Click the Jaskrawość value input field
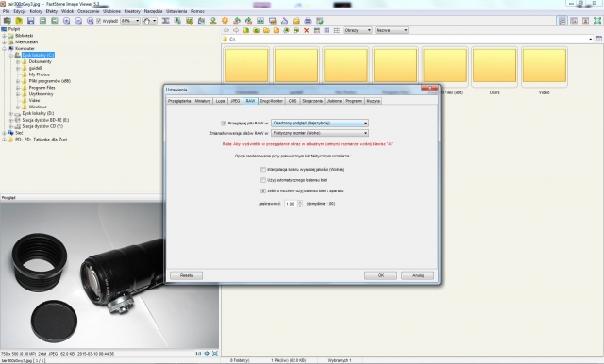The width and height of the screenshot is (604, 364). (291, 204)
